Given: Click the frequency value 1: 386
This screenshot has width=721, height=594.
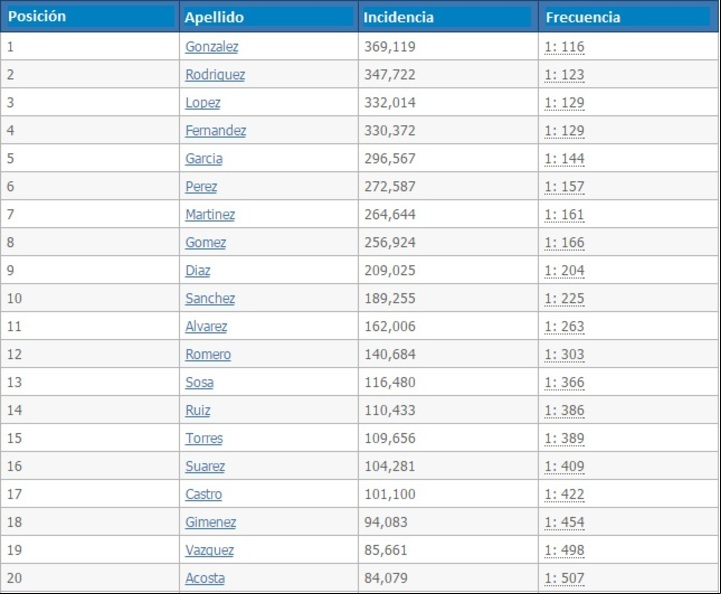Looking at the screenshot, I should coord(564,410).
